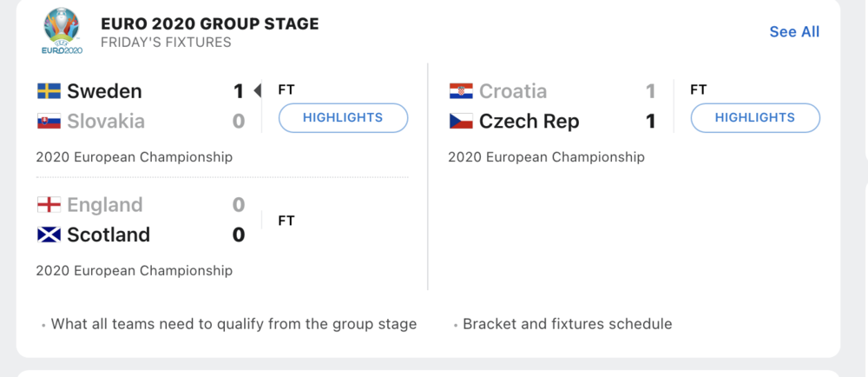This screenshot has width=868, height=377.
Task: Select the Croatia team name
Action: pyautogui.click(x=513, y=91)
